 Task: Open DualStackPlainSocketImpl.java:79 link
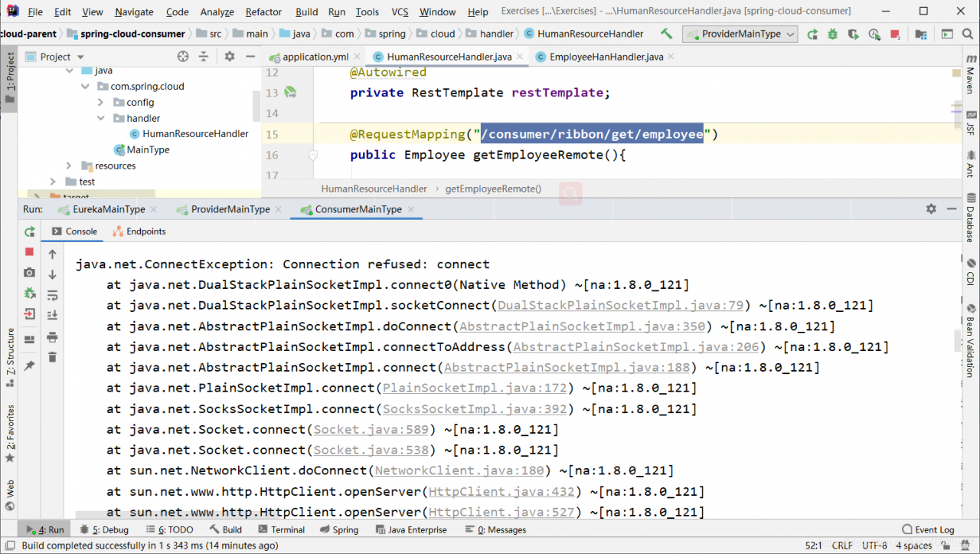(621, 306)
